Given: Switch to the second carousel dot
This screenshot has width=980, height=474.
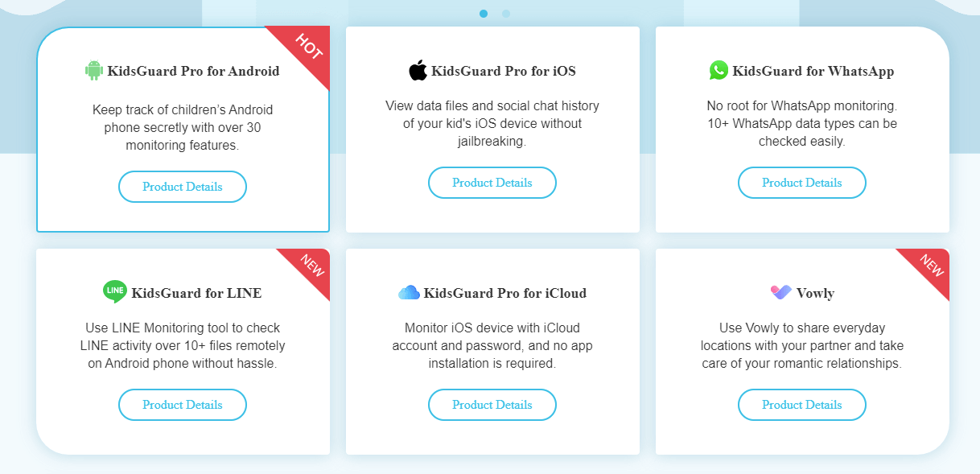Looking at the screenshot, I should [x=506, y=14].
